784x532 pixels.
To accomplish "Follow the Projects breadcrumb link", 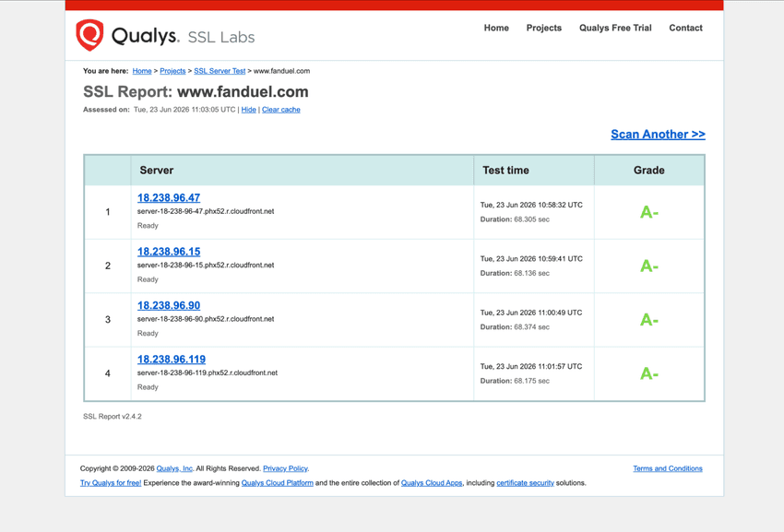I will click(172, 71).
